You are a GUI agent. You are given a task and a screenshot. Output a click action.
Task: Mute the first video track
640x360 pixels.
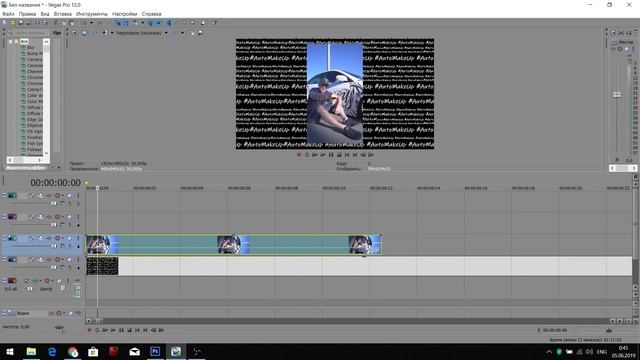click(69, 196)
